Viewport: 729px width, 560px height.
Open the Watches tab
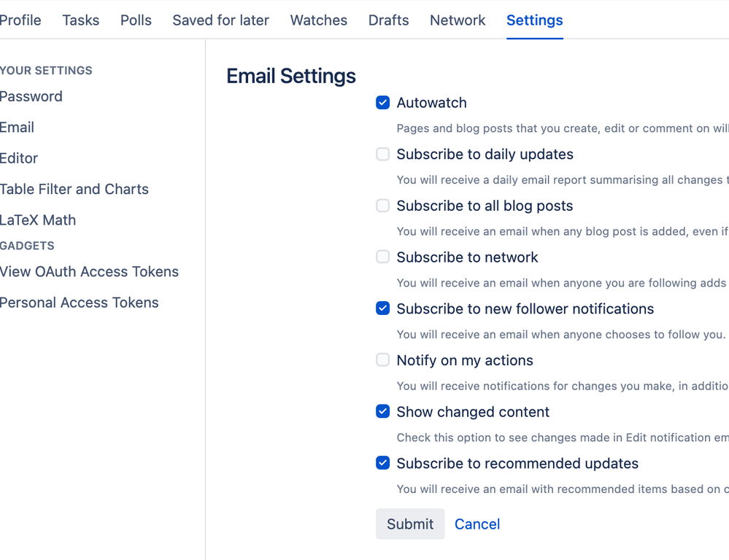(318, 20)
